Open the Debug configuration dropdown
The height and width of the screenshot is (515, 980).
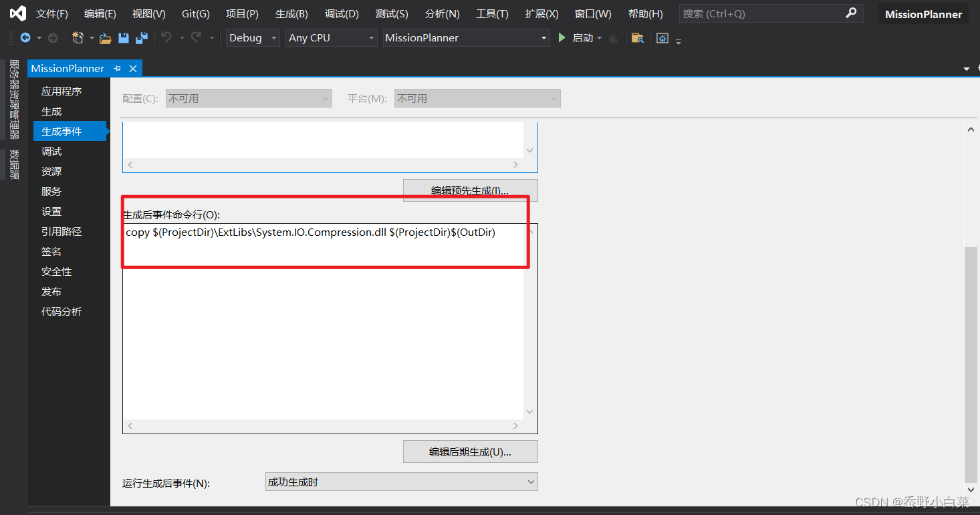coord(275,38)
